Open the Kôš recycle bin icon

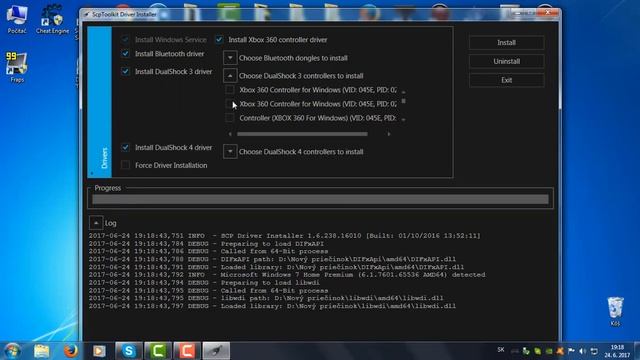[x=615, y=312]
